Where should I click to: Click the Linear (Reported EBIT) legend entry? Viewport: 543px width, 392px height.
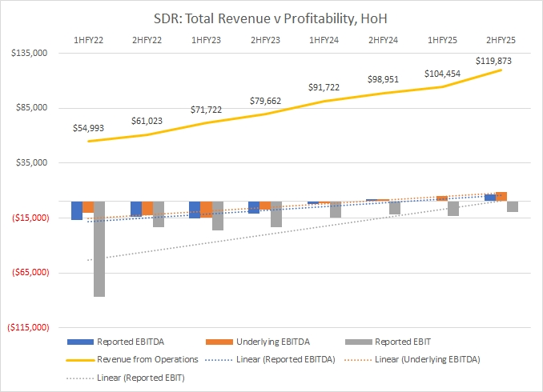point(139,377)
